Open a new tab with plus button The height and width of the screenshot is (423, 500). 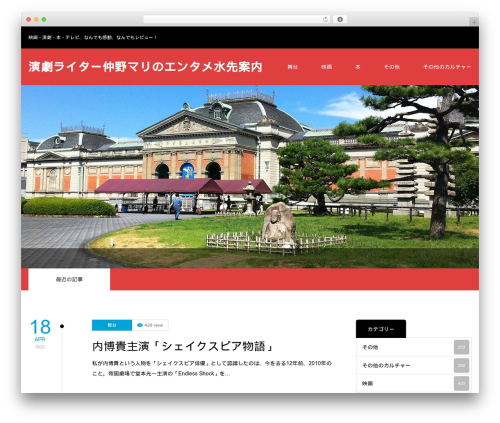[474, 22]
